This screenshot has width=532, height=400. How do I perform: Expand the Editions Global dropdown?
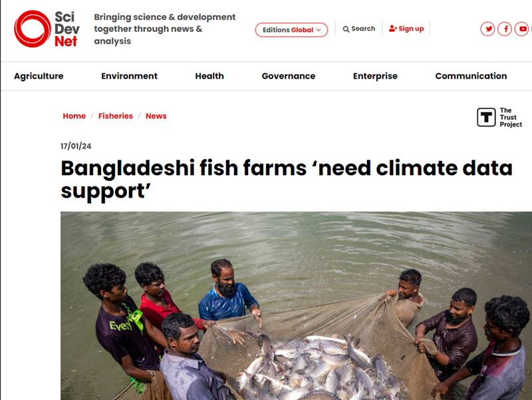click(x=291, y=30)
